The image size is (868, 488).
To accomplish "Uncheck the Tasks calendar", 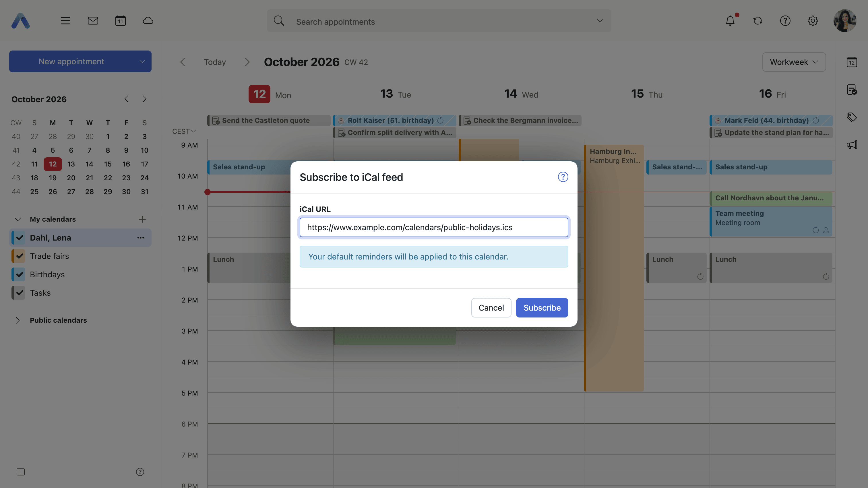I will click(20, 293).
